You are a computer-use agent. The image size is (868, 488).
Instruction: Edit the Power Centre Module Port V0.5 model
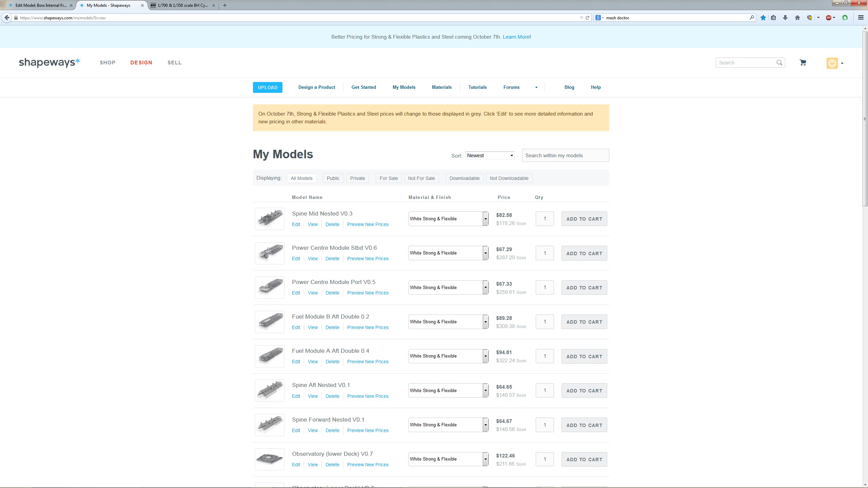[296, 293]
